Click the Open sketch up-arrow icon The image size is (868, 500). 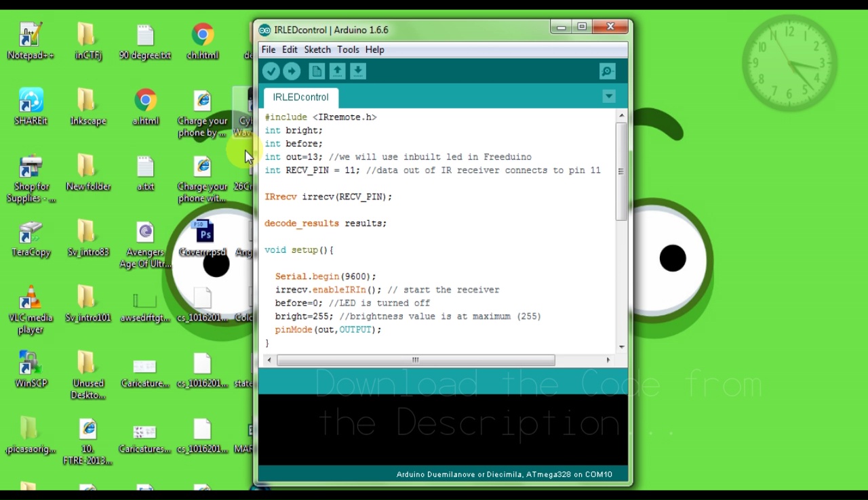click(x=337, y=71)
